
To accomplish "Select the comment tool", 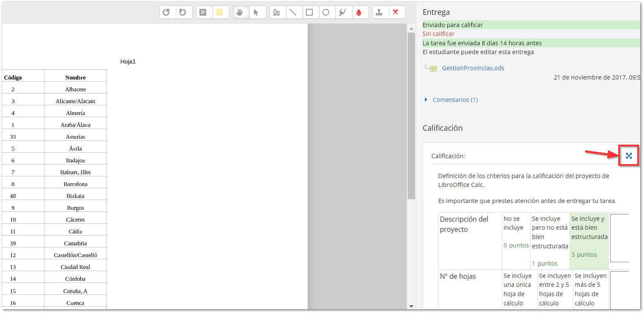I will coord(203,12).
